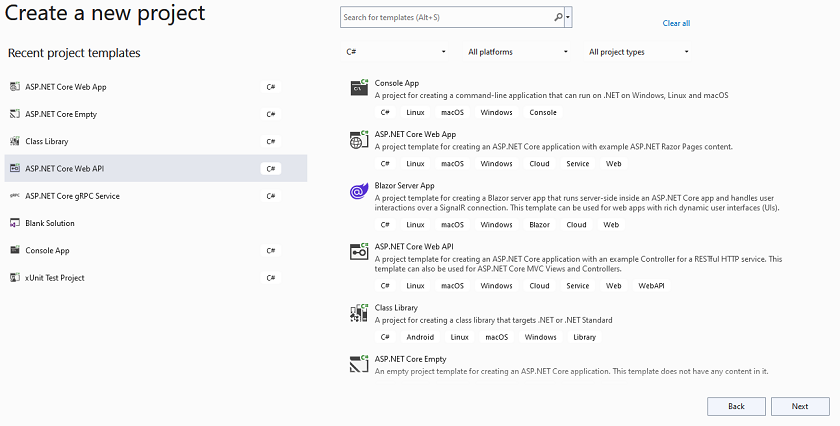Image resolution: width=840 pixels, height=426 pixels.
Task: Select Blank Solution from recent templates
Action: click(x=50, y=223)
